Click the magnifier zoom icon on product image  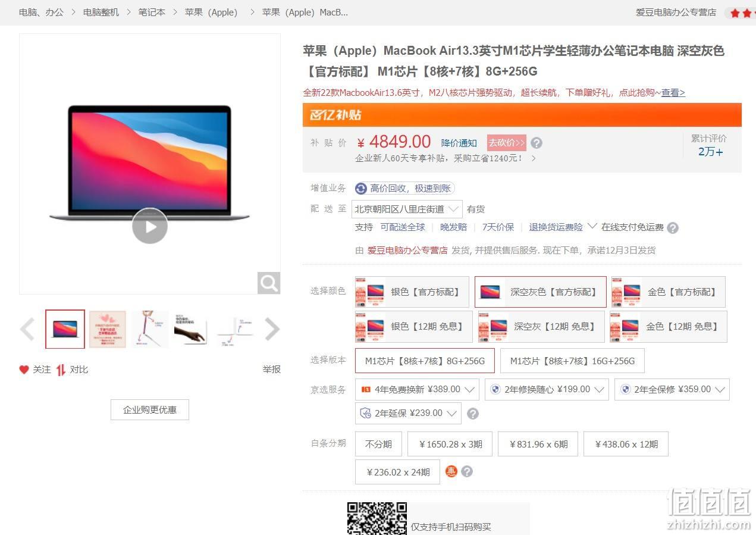pyautogui.click(x=269, y=283)
